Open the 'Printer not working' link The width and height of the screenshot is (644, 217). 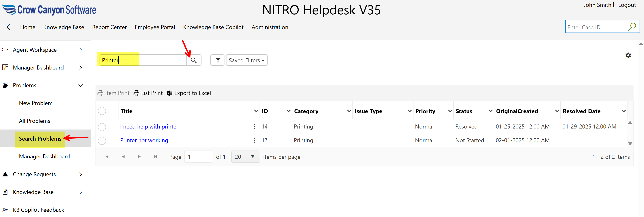coord(144,140)
